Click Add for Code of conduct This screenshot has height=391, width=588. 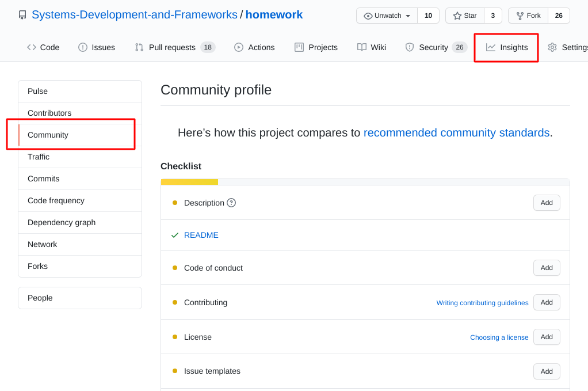547,268
